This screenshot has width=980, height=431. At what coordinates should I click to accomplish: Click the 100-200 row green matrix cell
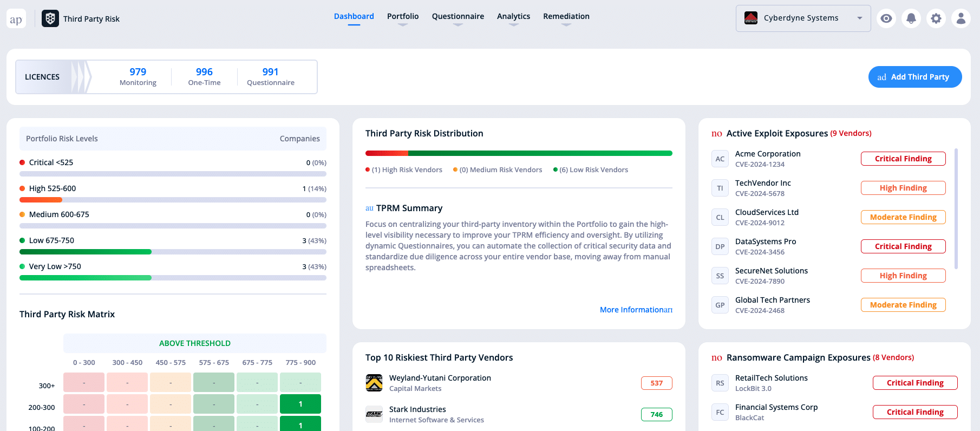point(300,424)
